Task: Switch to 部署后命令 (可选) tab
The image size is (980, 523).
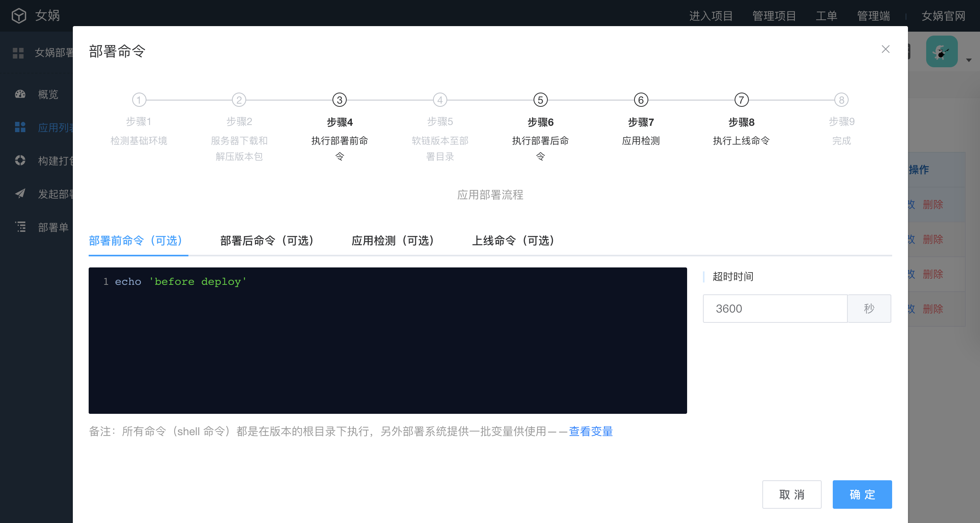Action: click(267, 241)
